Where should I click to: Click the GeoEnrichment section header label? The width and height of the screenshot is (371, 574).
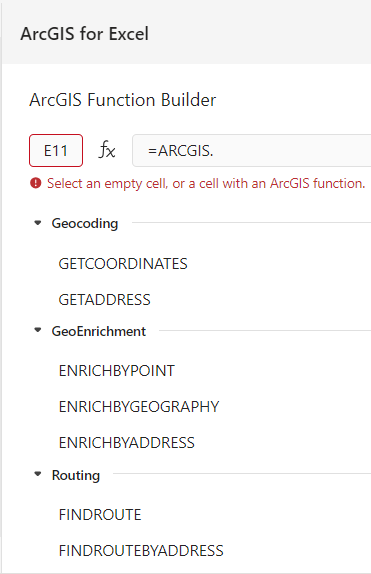coord(99,331)
